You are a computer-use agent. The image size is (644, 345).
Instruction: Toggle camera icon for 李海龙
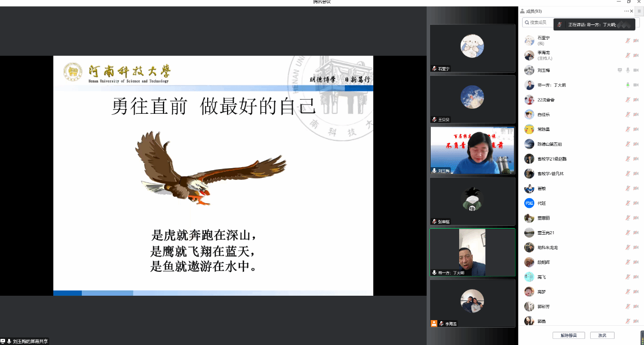point(636,55)
